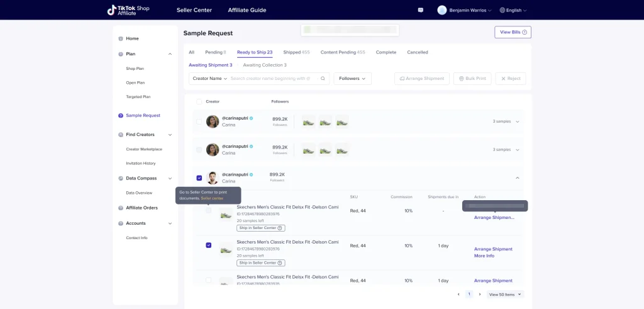The image size is (644, 309).
Task: Toggle the Data Compass section chevron
Action: (170, 178)
